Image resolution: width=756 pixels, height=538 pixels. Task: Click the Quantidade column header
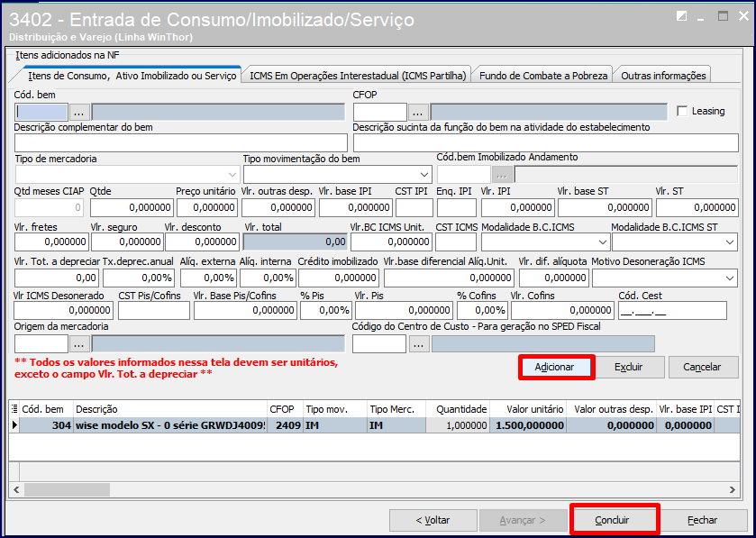(458, 409)
